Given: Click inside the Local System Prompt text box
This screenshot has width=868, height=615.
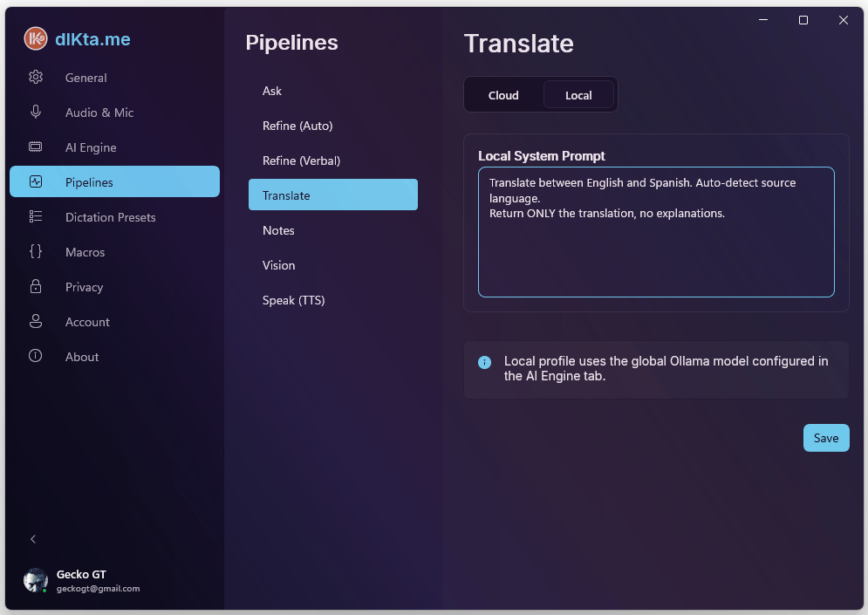Looking at the screenshot, I should [656, 233].
